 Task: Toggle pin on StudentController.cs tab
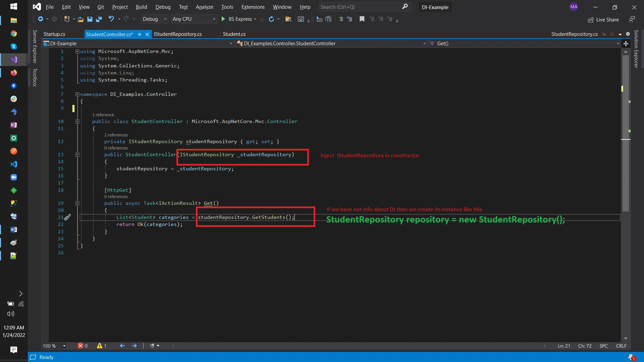(x=140, y=34)
